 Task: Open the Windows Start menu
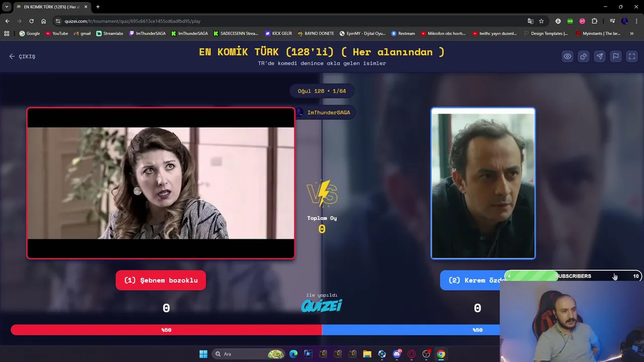click(203, 354)
